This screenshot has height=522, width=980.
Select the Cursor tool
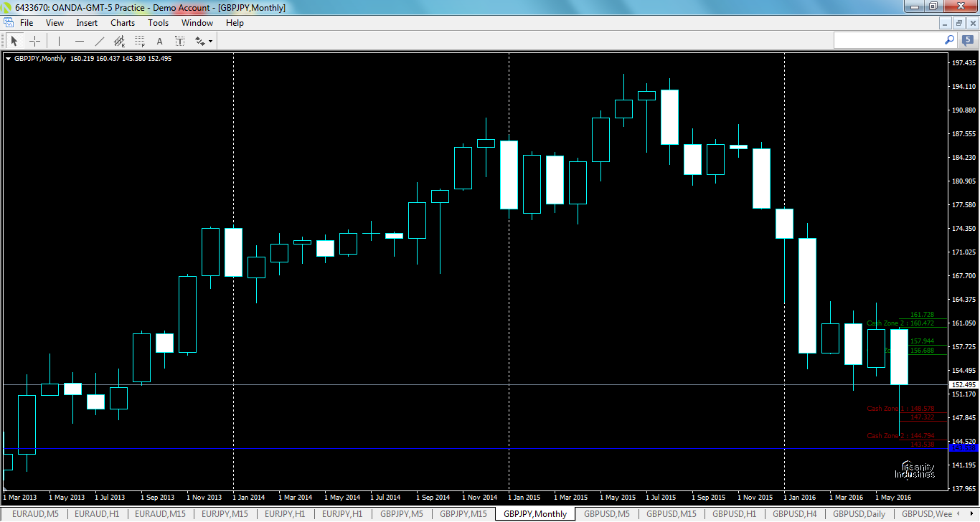(x=14, y=40)
